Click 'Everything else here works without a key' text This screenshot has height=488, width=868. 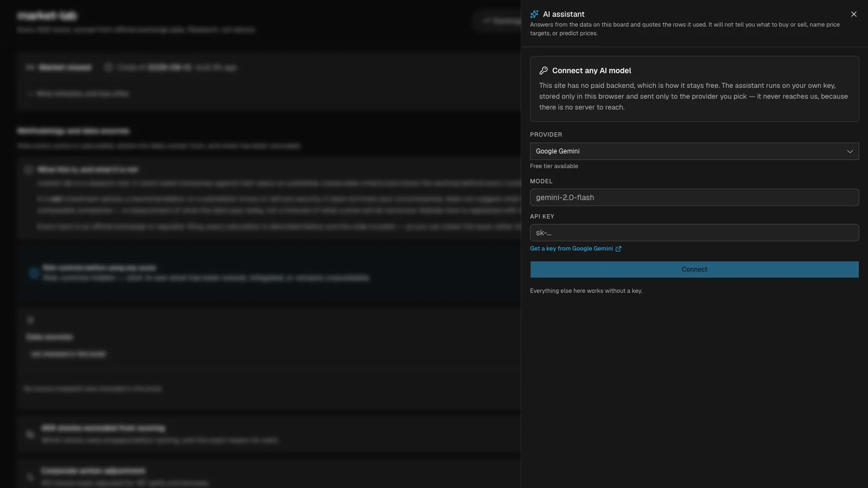(586, 291)
